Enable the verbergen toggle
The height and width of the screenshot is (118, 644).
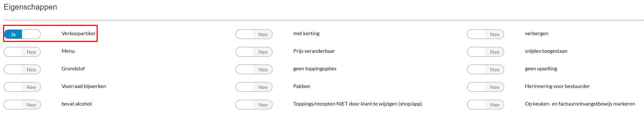485,34
